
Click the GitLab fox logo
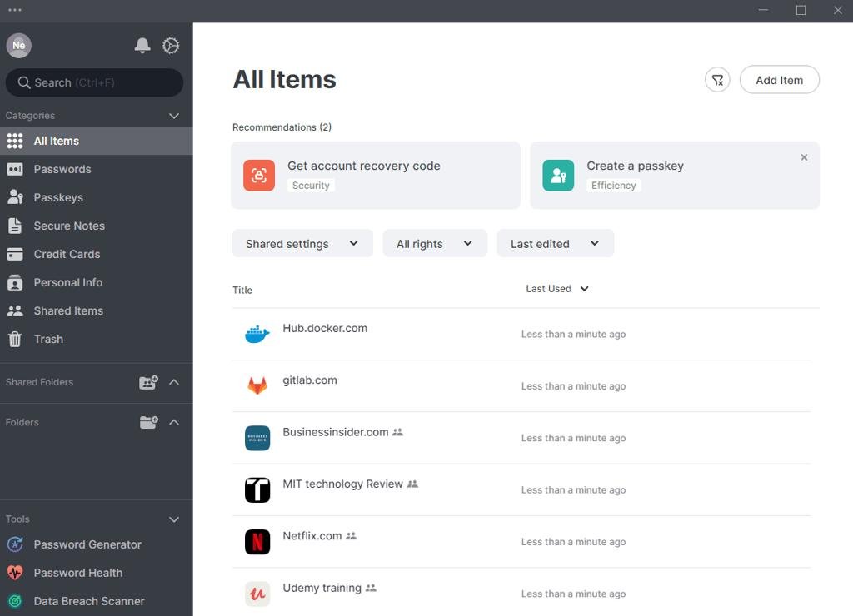(x=257, y=385)
